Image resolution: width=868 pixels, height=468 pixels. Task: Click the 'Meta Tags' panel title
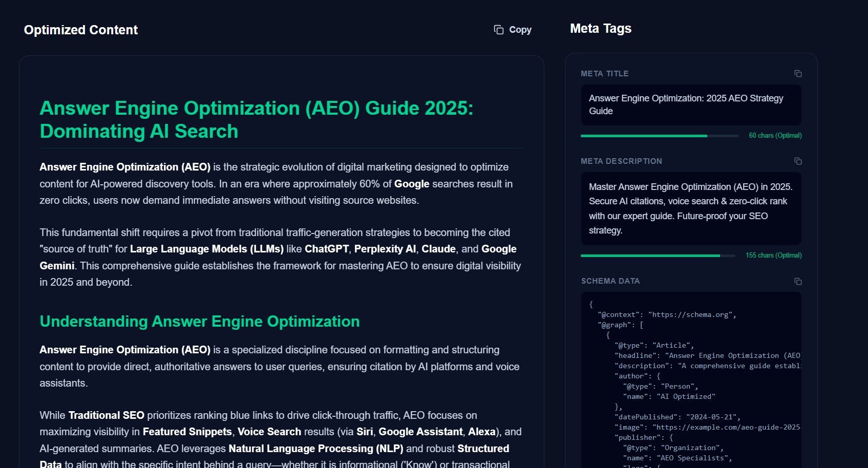[x=601, y=29]
